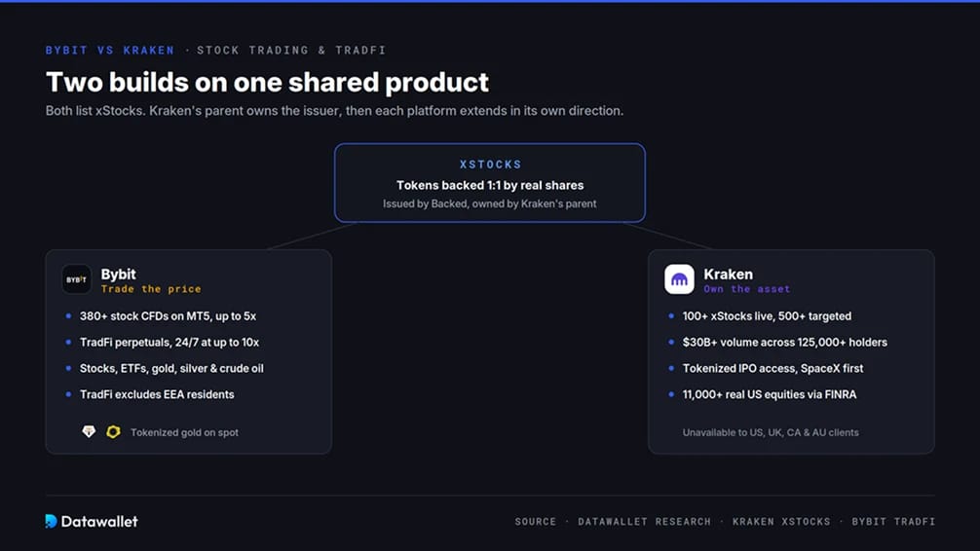980x551 pixels.
Task: Click the Datawallet logo icon
Action: 52,521
